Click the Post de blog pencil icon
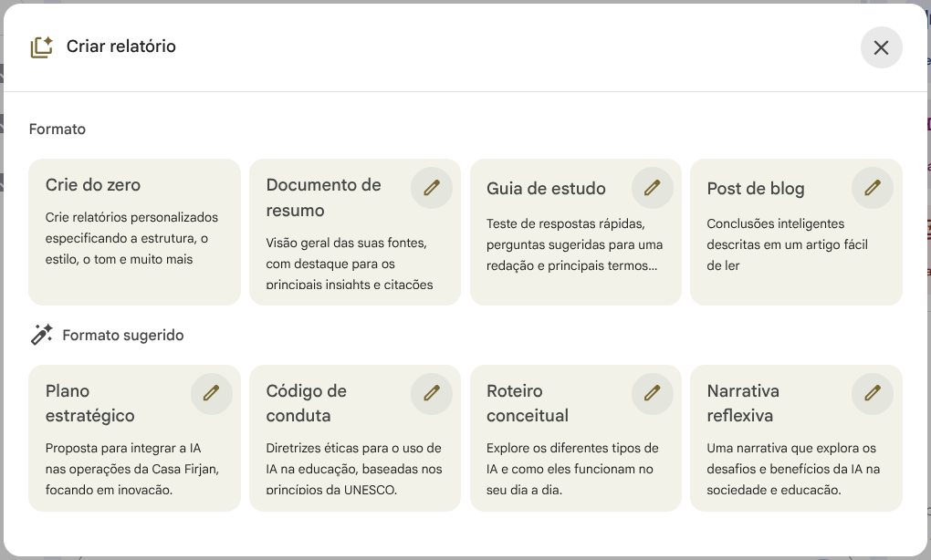This screenshot has width=931, height=560. pyautogui.click(x=873, y=188)
